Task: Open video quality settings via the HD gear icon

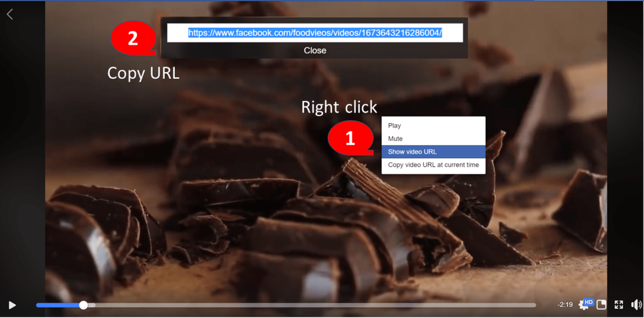Action: (586, 304)
